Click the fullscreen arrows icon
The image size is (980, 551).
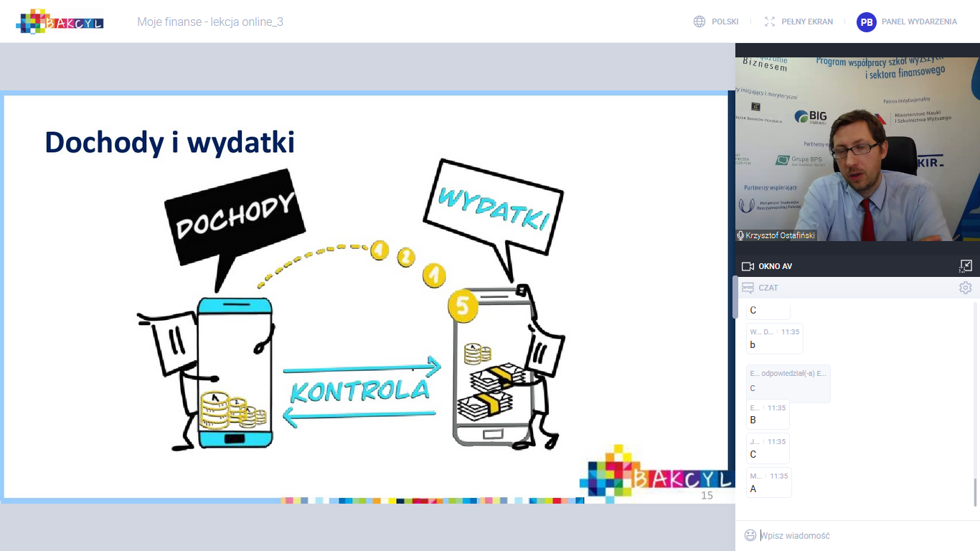coord(770,22)
